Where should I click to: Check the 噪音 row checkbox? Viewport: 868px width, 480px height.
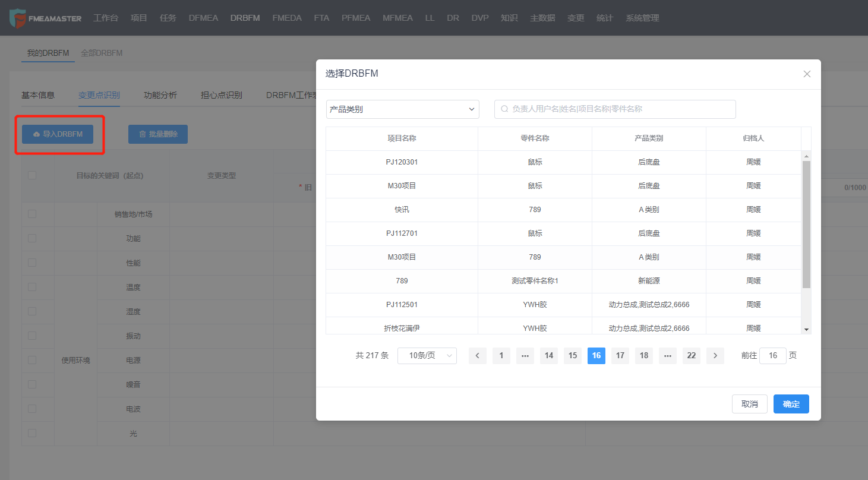coord(32,384)
